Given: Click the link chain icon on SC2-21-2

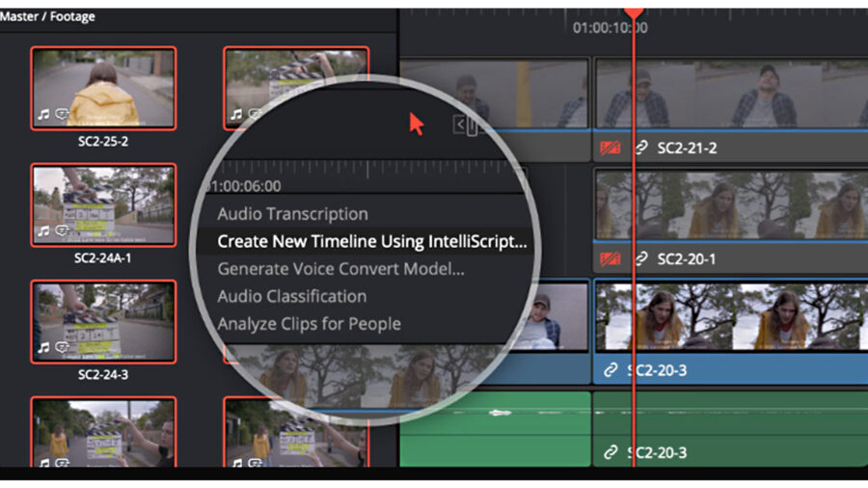Looking at the screenshot, I should [x=641, y=148].
